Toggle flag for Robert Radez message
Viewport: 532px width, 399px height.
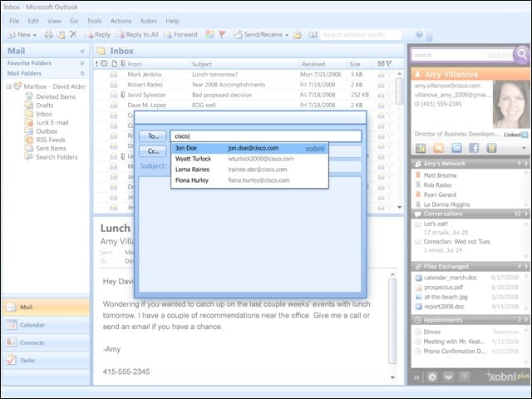tap(389, 85)
